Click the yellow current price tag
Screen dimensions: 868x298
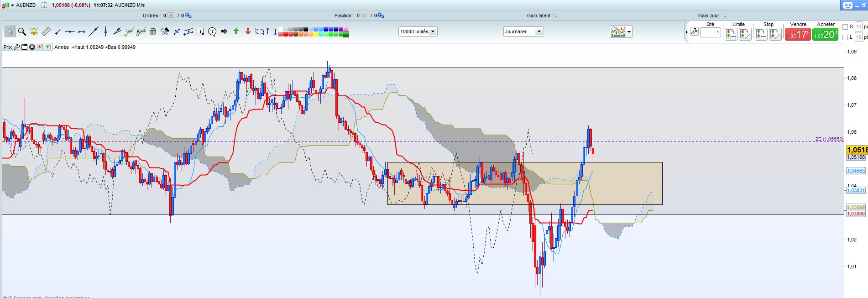tap(857, 150)
